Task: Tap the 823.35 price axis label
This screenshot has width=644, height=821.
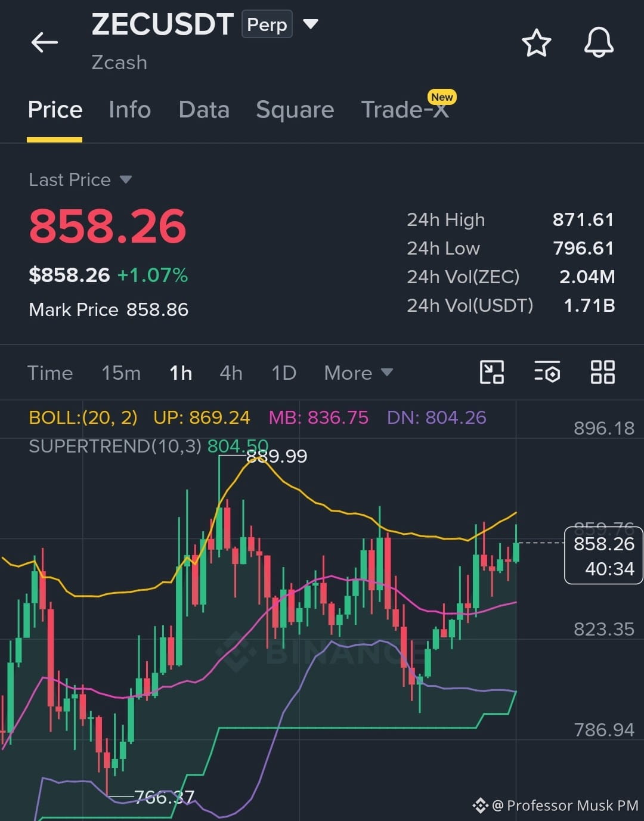Action: click(x=604, y=629)
